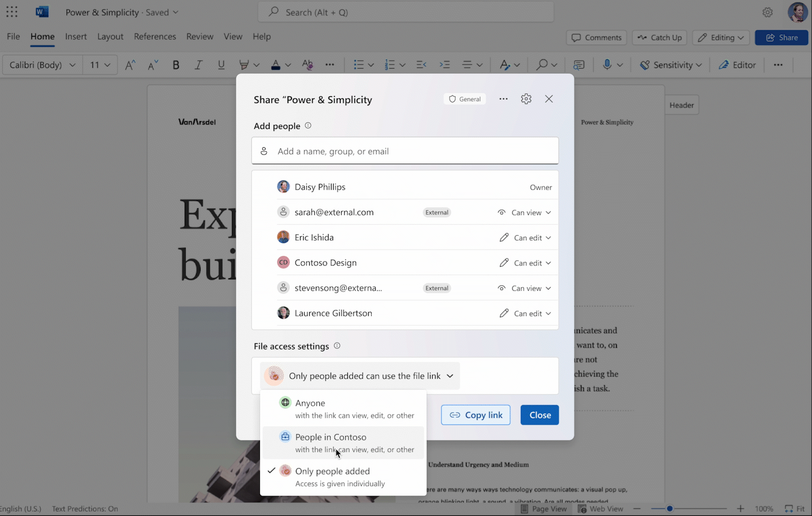Show info about Add people
Screen dimensions: 812x516
point(308,125)
